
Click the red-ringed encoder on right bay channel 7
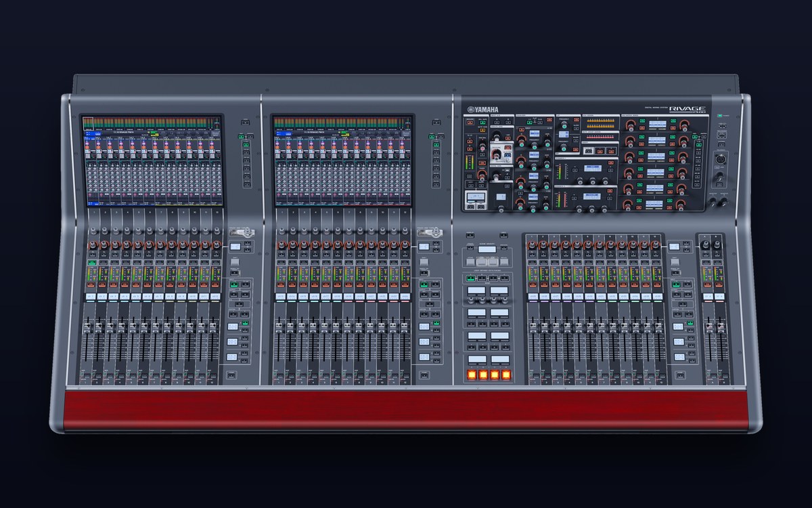(x=599, y=245)
